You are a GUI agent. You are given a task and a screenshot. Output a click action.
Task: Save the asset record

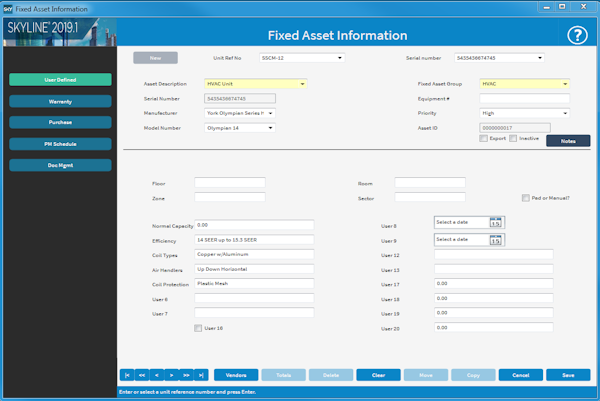coord(568,375)
